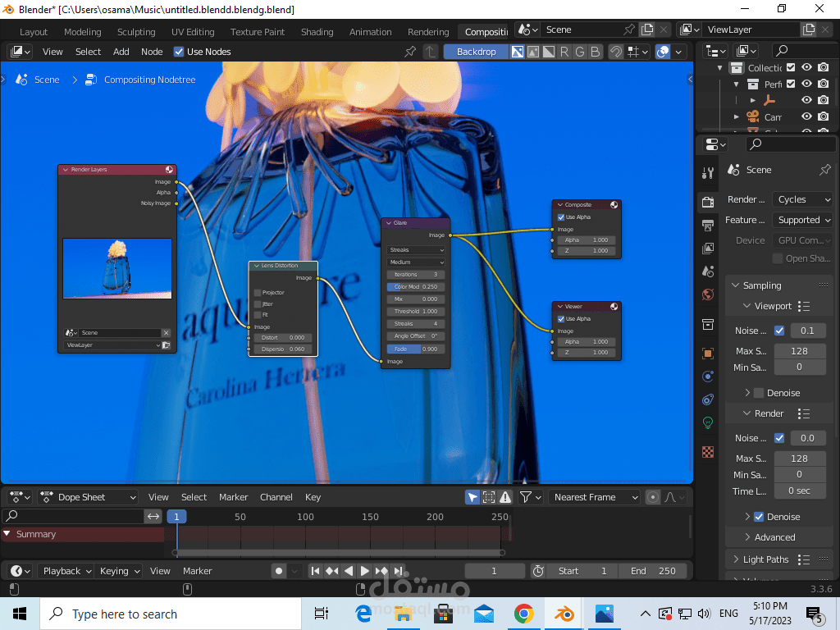
Task: Open the Dope Sheet Channel menu
Action: coord(276,497)
